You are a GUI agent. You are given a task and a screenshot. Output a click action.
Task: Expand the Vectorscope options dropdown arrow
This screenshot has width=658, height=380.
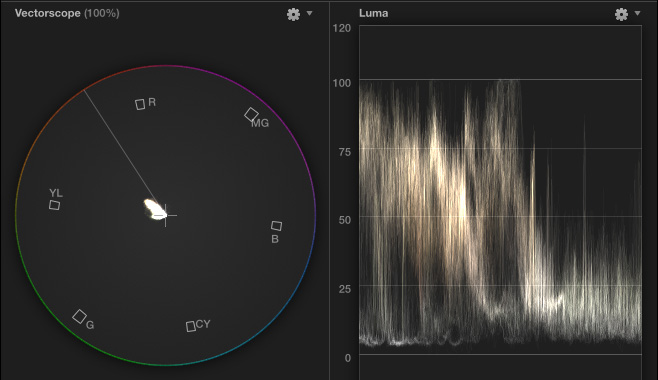310,13
